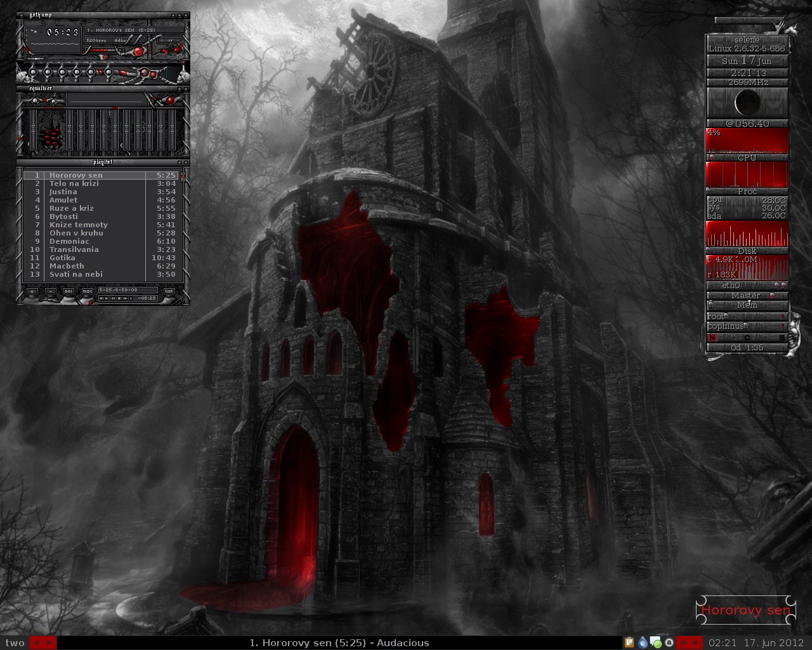
Task: Open the playlist remove (-) menu
Action: click(51, 291)
